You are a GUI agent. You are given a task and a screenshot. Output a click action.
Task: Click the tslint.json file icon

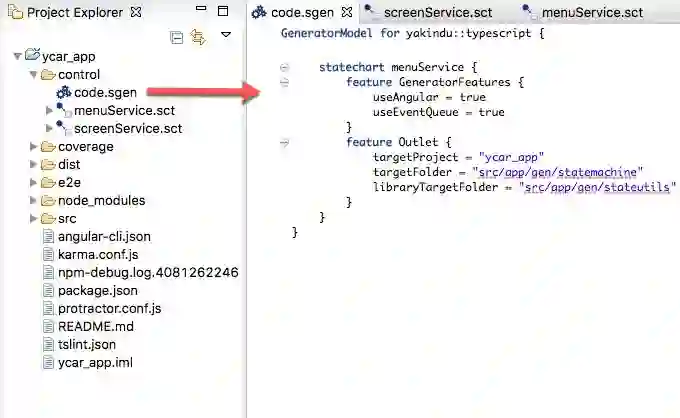point(49,345)
